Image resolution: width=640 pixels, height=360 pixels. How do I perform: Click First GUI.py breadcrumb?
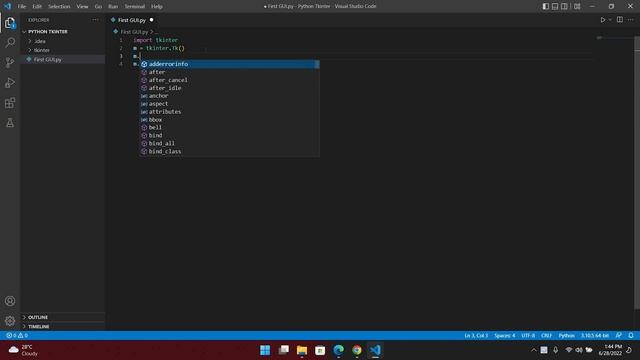click(134, 31)
